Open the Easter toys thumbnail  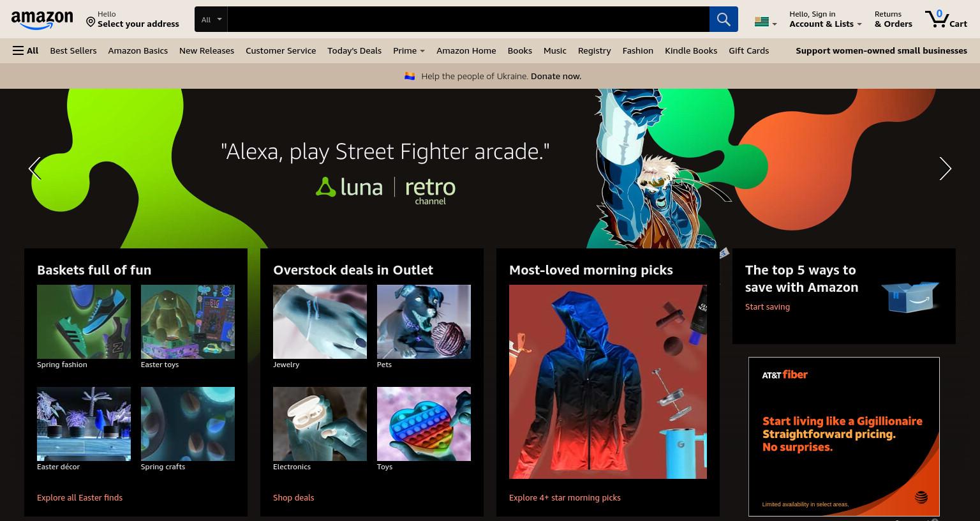(188, 322)
